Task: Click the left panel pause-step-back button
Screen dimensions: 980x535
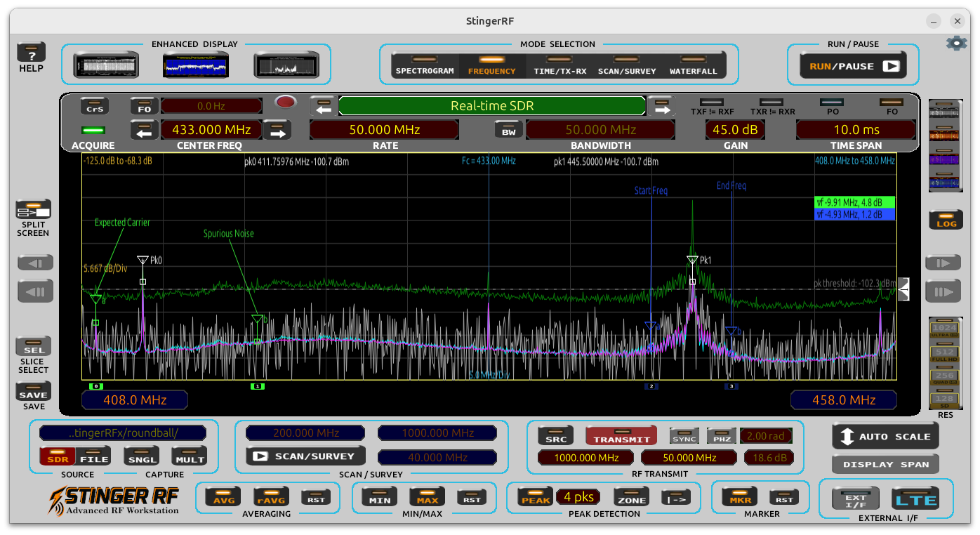Action: coord(35,291)
